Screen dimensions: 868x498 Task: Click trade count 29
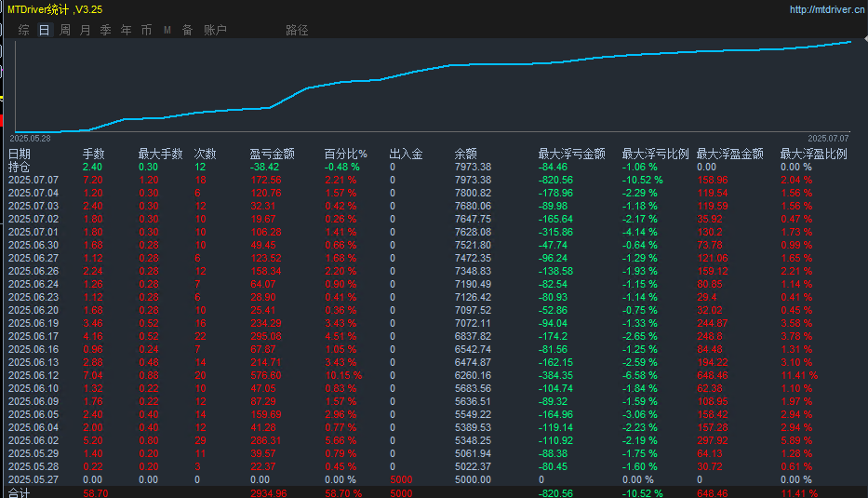(200, 440)
